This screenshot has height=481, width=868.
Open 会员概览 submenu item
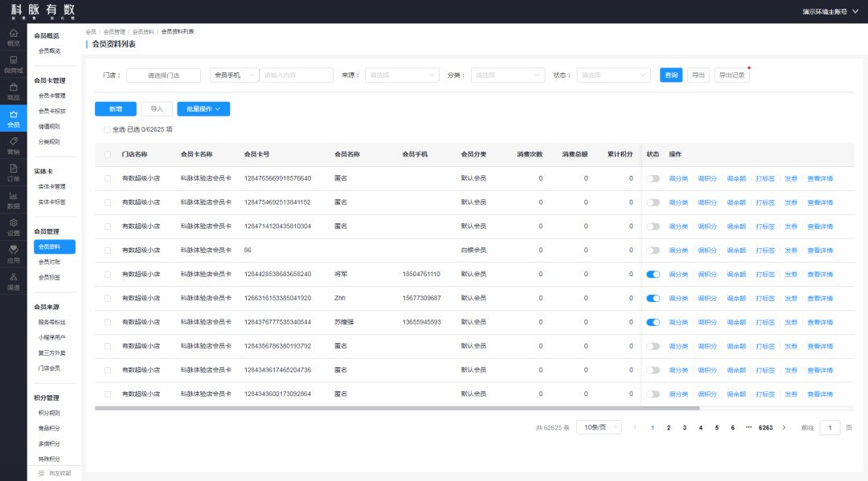click(49, 51)
